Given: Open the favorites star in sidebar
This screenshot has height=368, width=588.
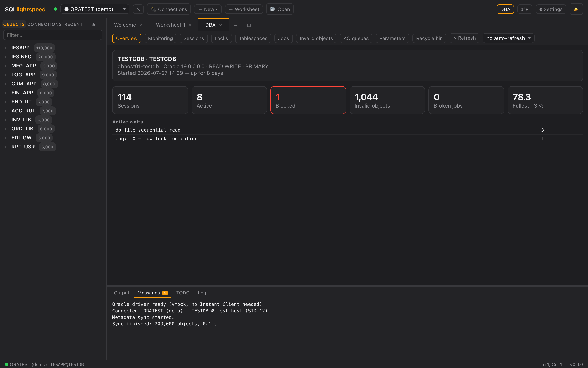Looking at the screenshot, I should (x=94, y=24).
